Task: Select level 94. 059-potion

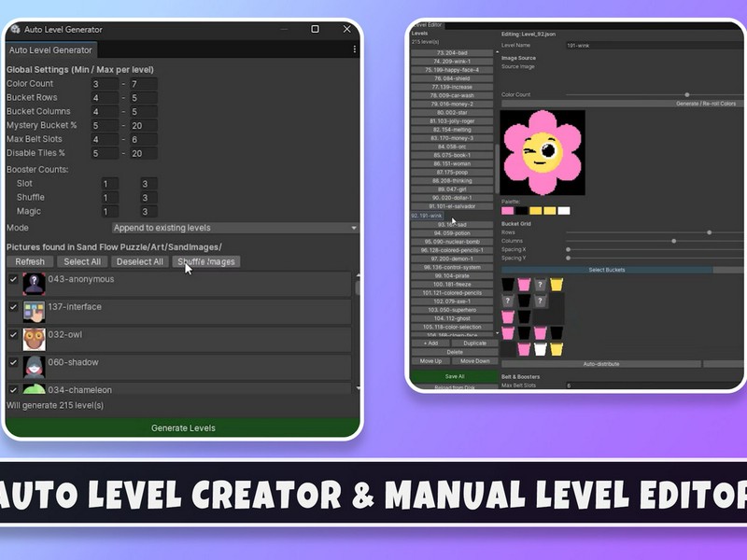Action: tap(452, 233)
